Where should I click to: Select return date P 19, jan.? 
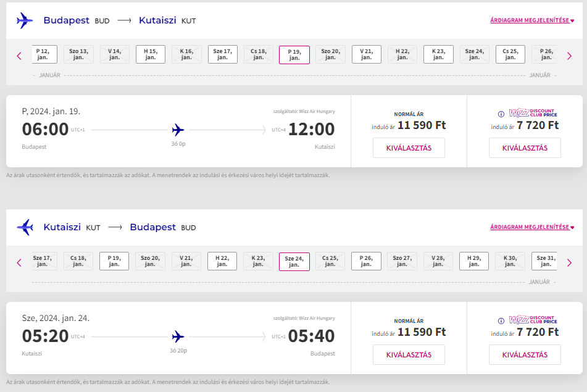click(114, 261)
